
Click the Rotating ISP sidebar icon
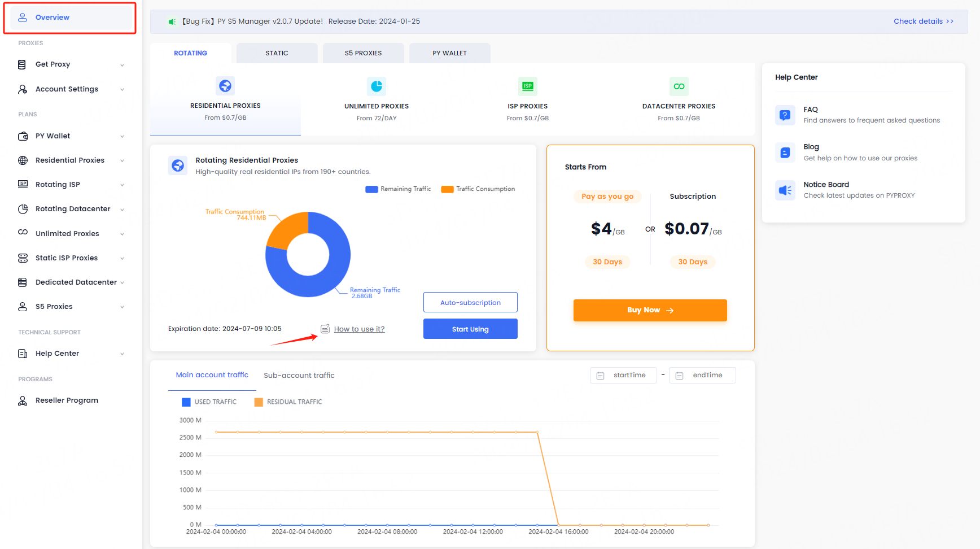[23, 184]
